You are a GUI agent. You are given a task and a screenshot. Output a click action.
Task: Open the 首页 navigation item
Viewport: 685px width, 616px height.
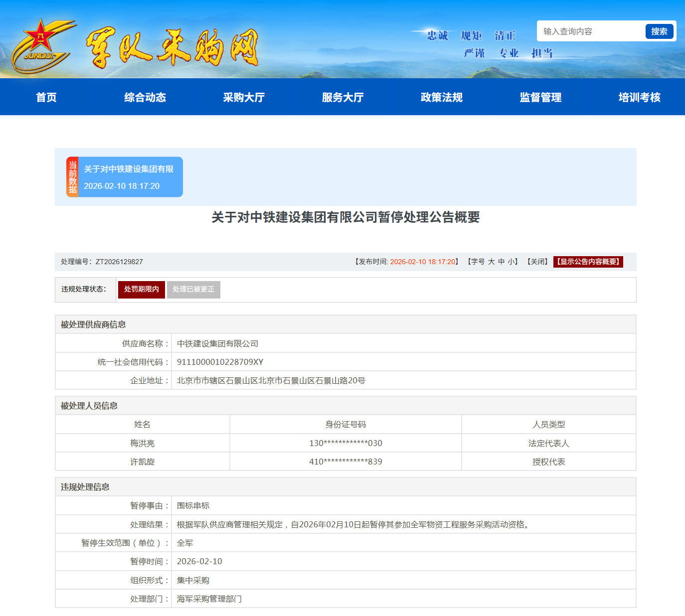click(x=46, y=97)
